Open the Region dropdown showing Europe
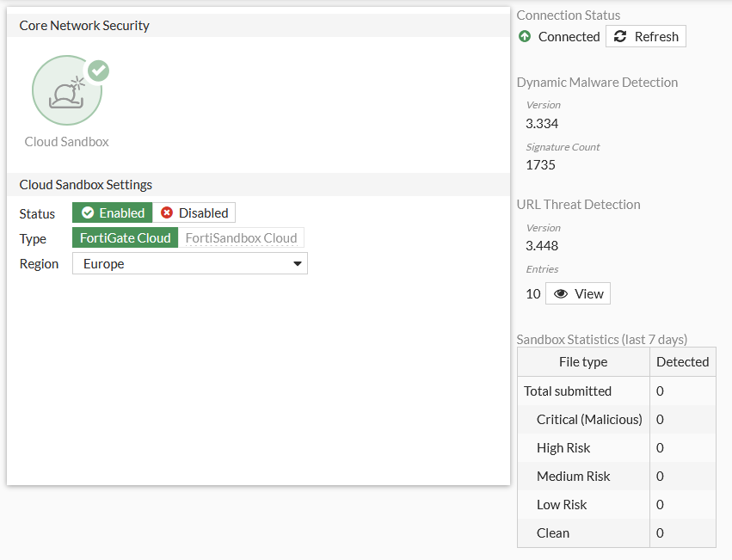732x560 pixels. point(189,264)
